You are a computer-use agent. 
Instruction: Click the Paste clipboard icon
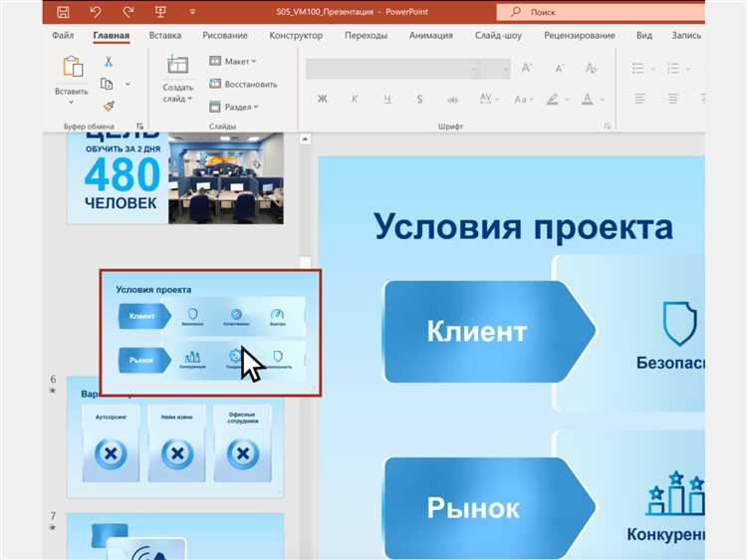72,68
